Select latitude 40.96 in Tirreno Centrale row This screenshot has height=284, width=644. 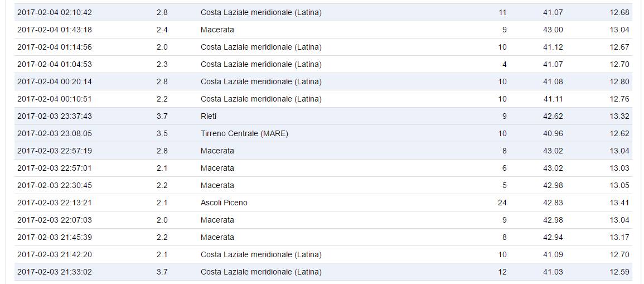point(553,133)
